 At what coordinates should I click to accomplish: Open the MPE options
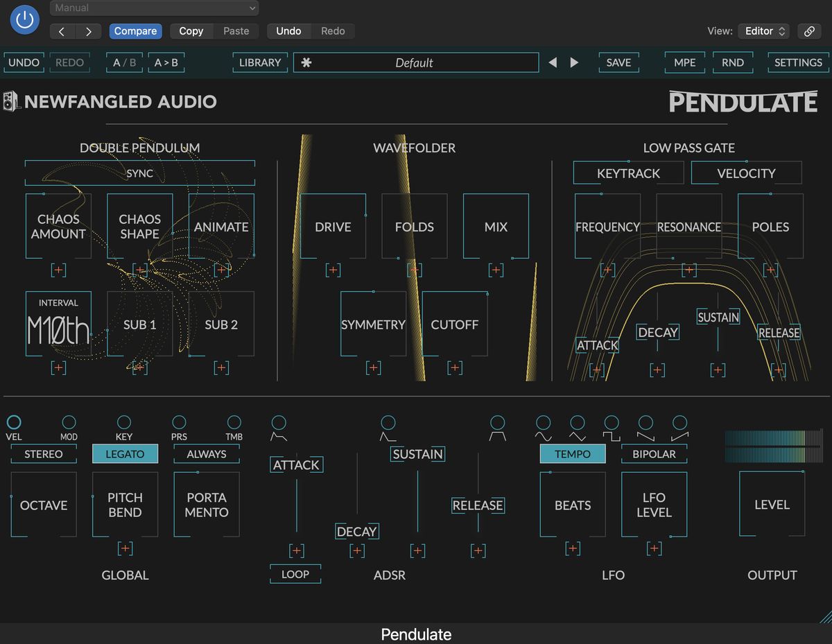pos(685,62)
